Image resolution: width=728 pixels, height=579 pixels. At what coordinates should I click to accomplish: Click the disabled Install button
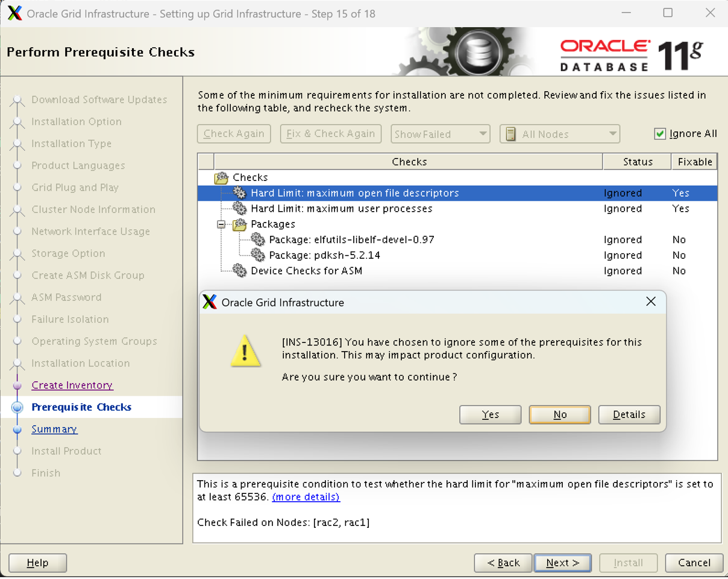pyautogui.click(x=629, y=563)
